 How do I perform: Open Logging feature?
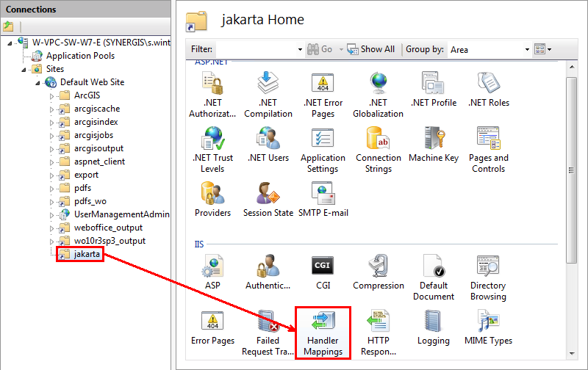click(434, 327)
